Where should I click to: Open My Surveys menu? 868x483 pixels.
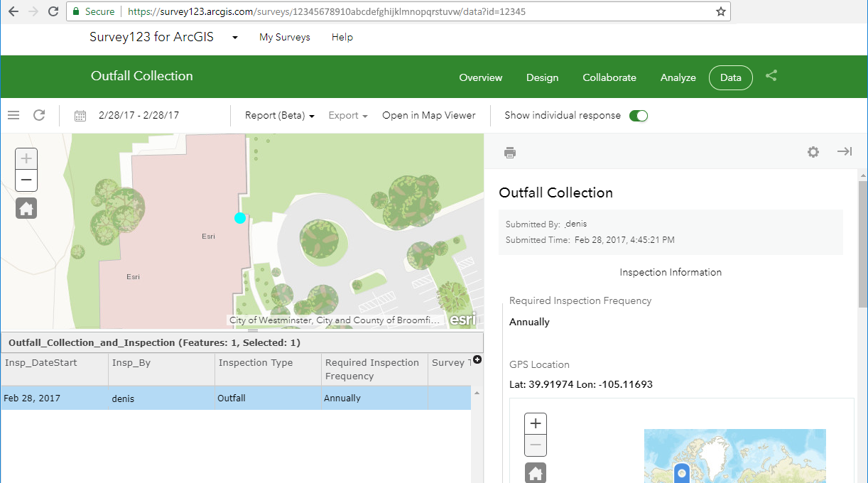[285, 37]
